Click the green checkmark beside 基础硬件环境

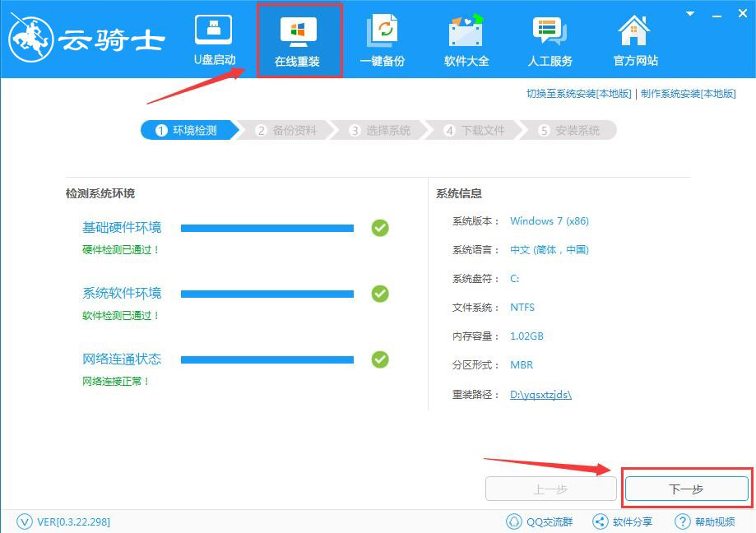tap(379, 228)
